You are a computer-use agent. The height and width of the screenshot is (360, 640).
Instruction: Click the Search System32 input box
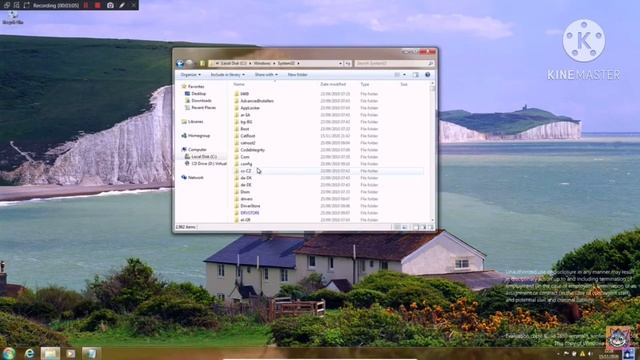(x=394, y=64)
